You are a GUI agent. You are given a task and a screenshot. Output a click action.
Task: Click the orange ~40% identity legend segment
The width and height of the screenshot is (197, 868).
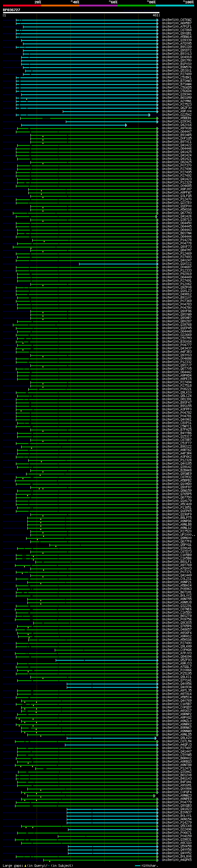coord(60,6)
